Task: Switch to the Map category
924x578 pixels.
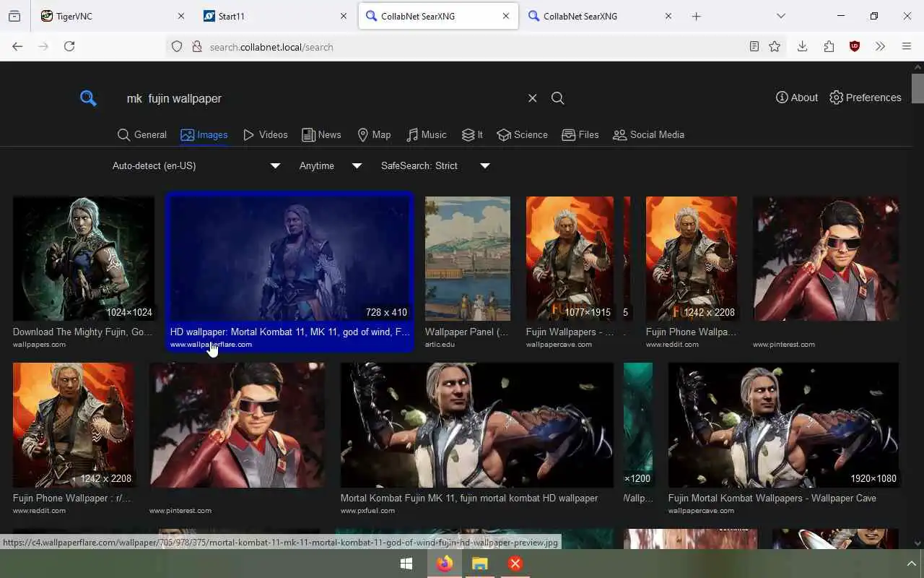Action: [374, 134]
